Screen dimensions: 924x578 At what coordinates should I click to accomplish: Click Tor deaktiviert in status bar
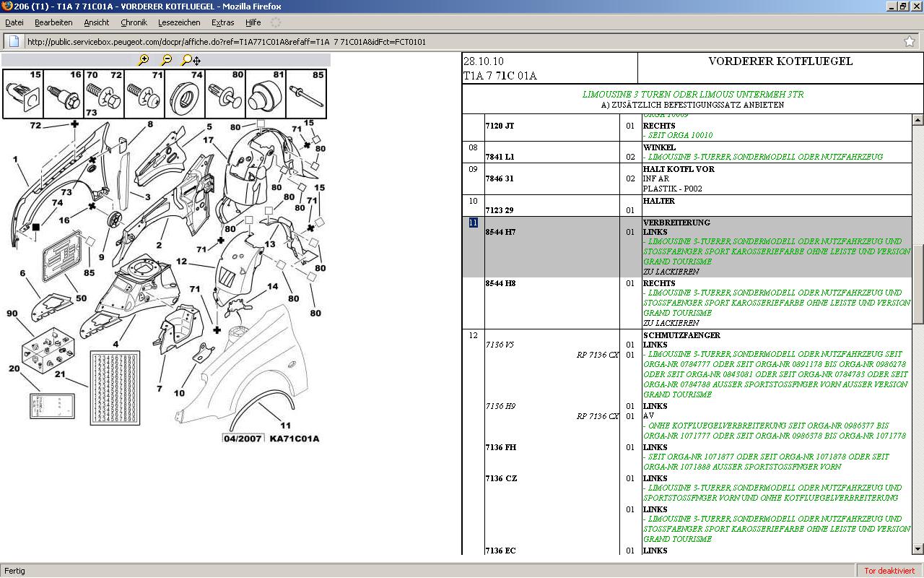(889, 571)
